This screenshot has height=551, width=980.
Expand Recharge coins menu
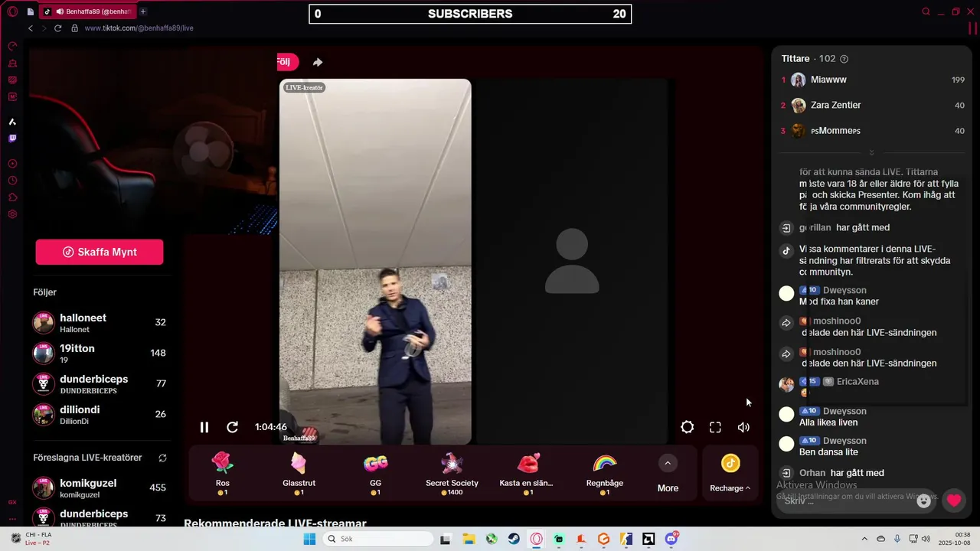(730, 473)
